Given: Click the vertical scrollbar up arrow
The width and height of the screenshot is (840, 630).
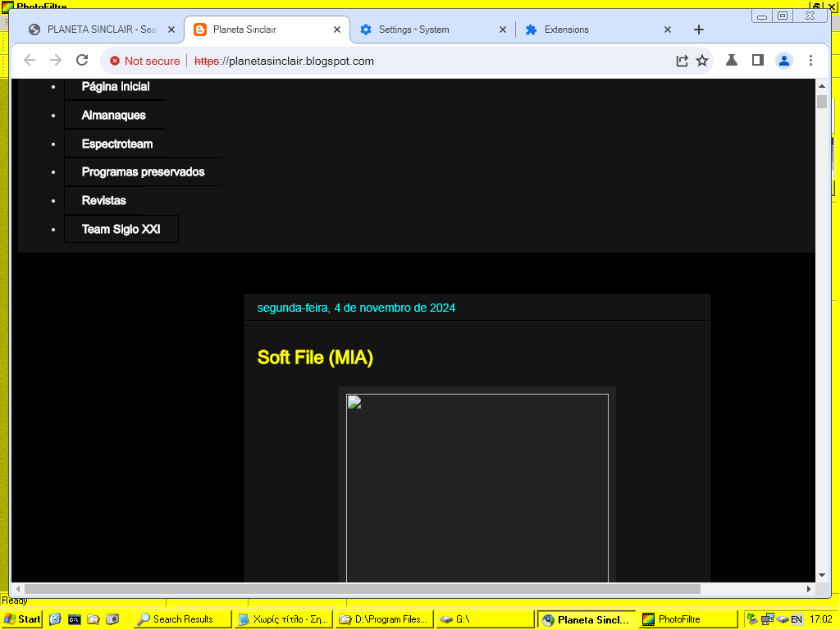Looking at the screenshot, I should [822, 85].
